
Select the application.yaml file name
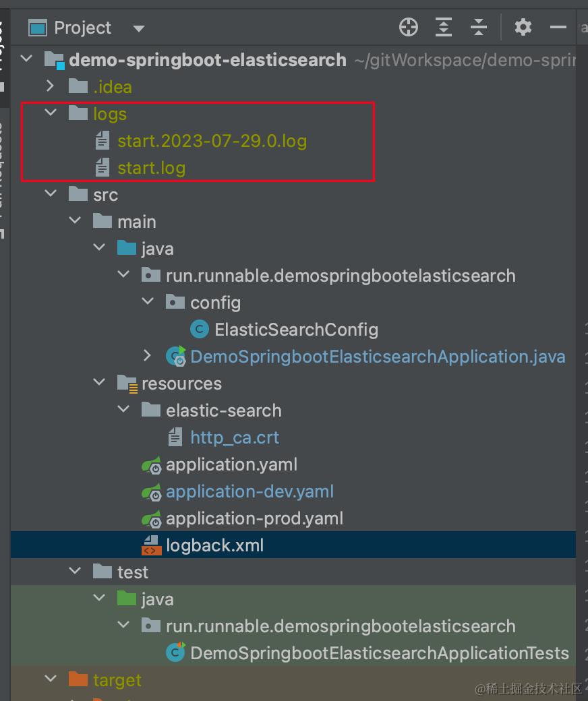tap(231, 465)
